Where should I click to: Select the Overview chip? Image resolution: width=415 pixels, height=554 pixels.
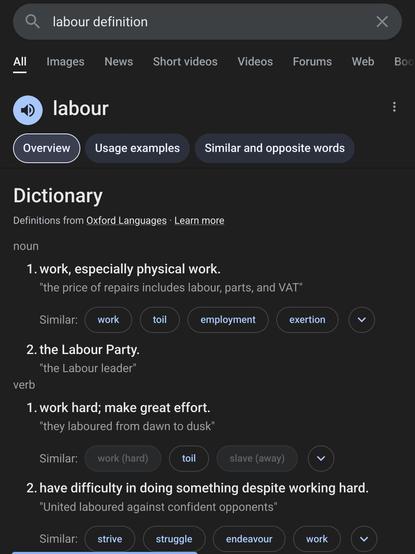(x=47, y=148)
